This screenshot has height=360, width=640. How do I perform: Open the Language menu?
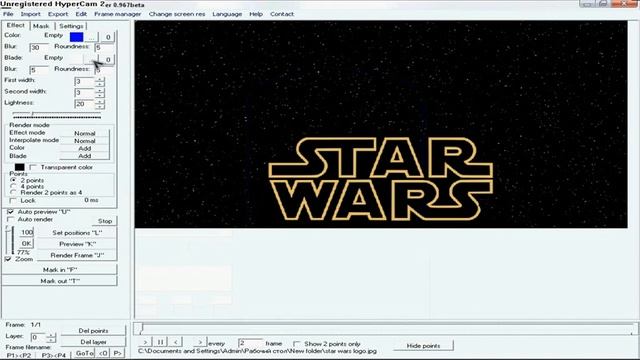tap(227, 14)
